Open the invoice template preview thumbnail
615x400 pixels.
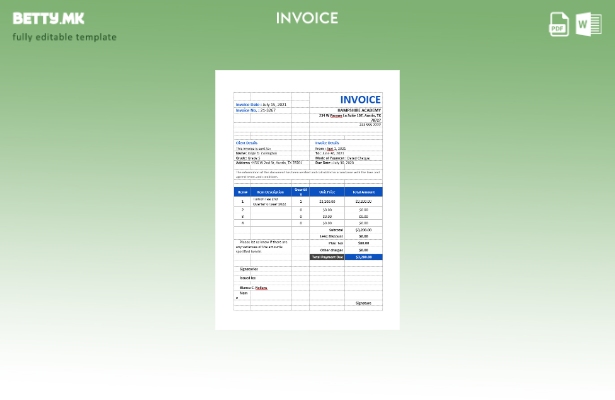pyautogui.click(x=307, y=200)
